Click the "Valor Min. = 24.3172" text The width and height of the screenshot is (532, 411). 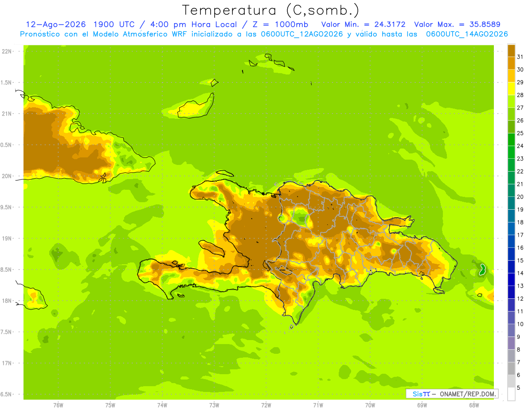[363, 24]
